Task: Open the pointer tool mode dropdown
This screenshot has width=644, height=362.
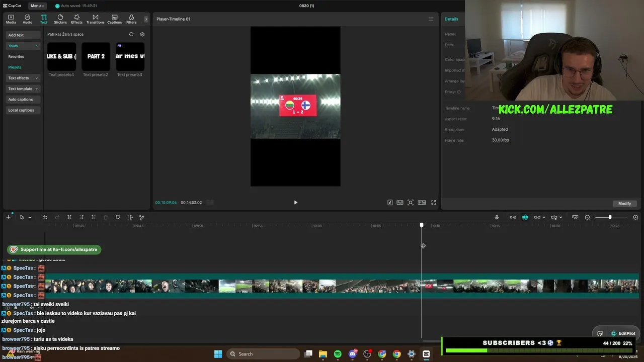Action: (30, 218)
